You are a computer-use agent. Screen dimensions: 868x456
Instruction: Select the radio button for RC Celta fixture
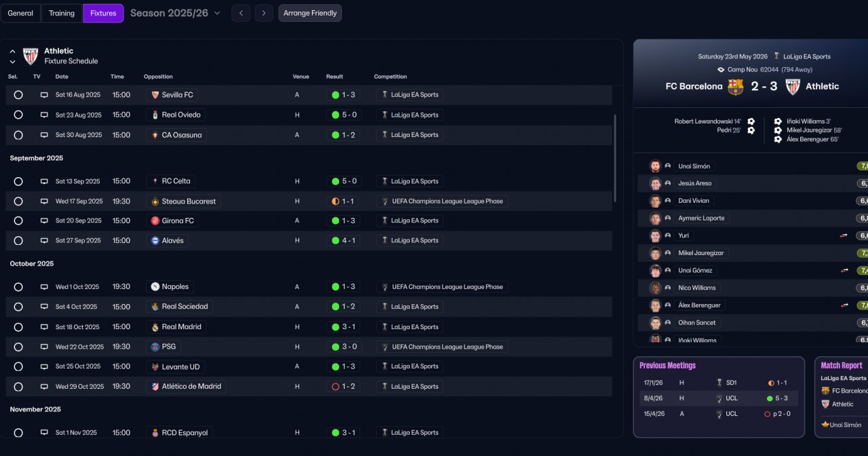pos(18,181)
